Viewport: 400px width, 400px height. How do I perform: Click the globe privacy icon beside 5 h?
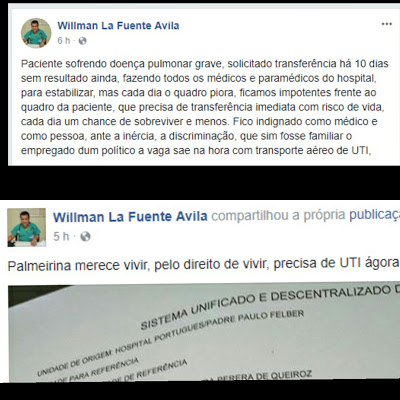pyautogui.click(x=85, y=236)
